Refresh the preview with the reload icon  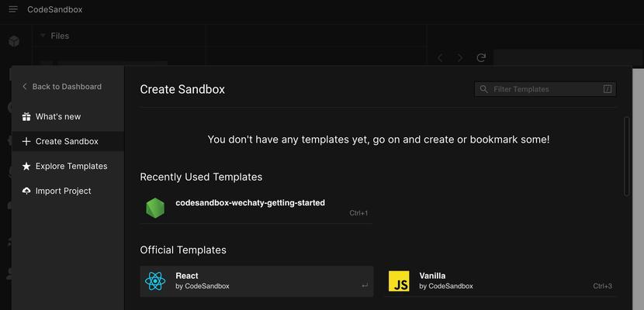pyautogui.click(x=481, y=58)
